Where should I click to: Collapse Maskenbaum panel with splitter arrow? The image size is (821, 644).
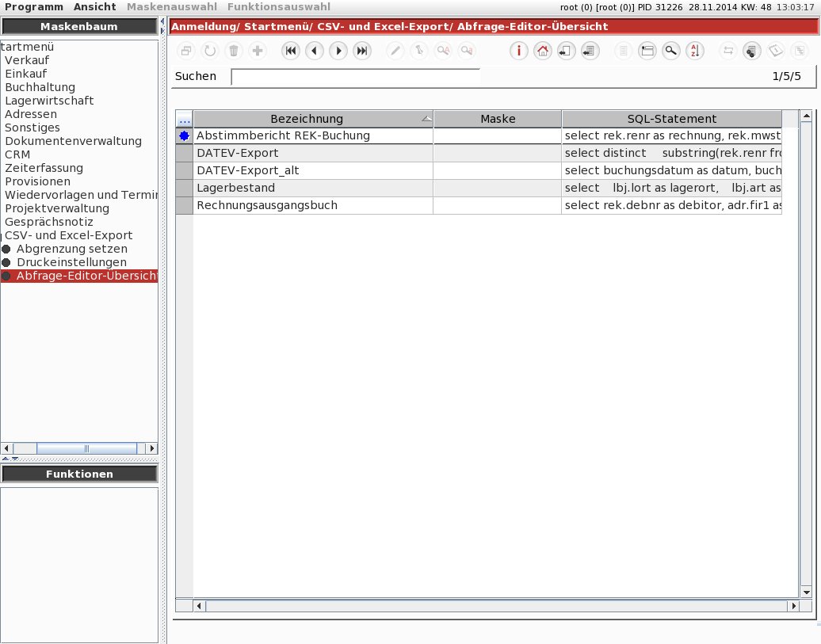(162, 21)
